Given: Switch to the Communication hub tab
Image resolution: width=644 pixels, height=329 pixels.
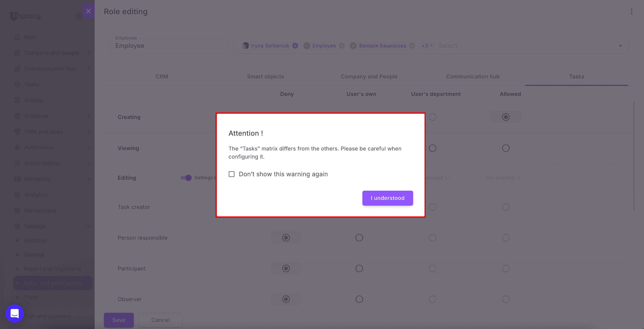Looking at the screenshot, I should (473, 76).
